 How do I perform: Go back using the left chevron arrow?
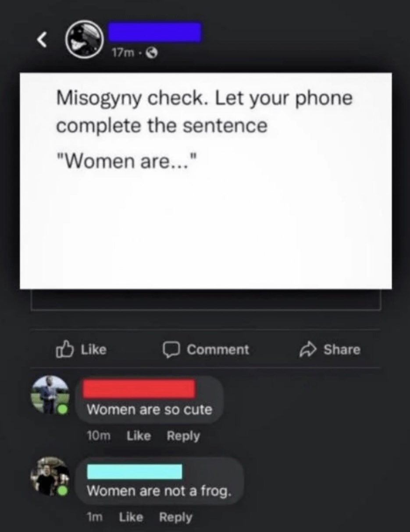[41, 40]
